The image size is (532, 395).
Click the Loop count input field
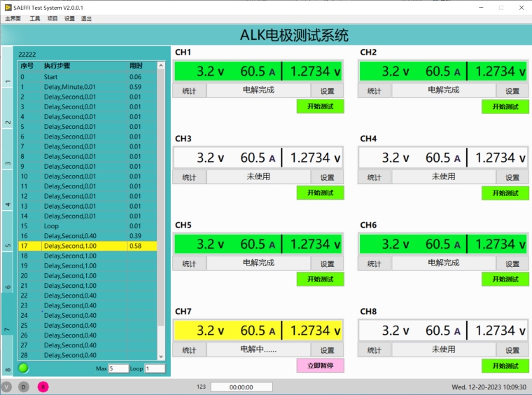[155, 368]
